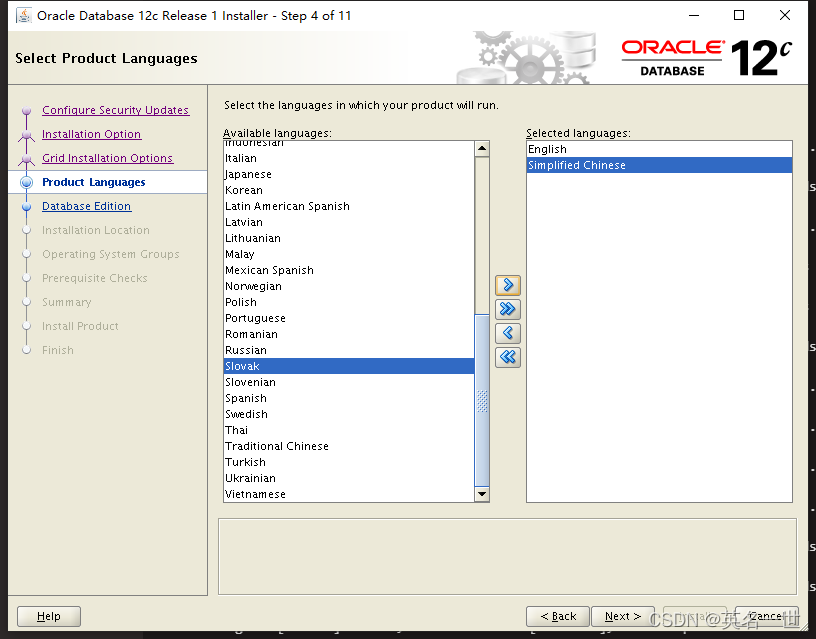Screen dimensions: 816x639
Task: Cancel the installation
Action: 767,616
